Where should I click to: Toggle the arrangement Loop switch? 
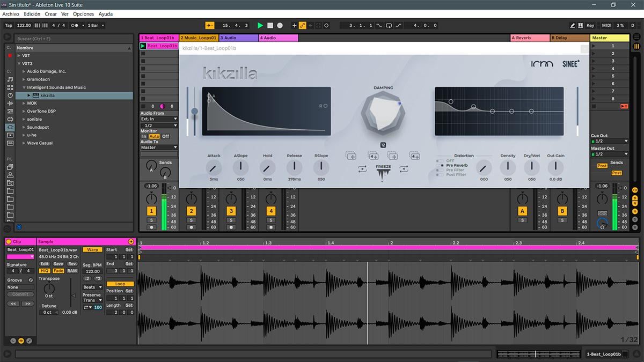(x=389, y=25)
